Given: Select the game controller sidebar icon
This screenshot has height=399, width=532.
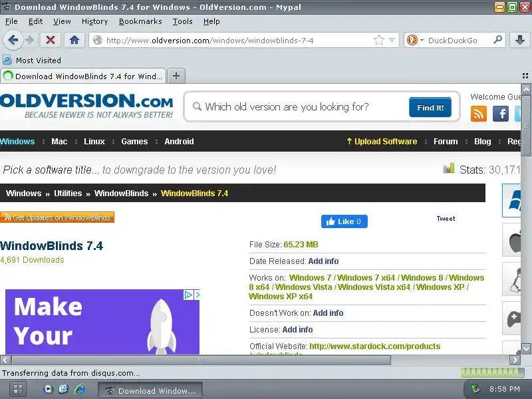Looking at the screenshot, I should tap(511, 319).
